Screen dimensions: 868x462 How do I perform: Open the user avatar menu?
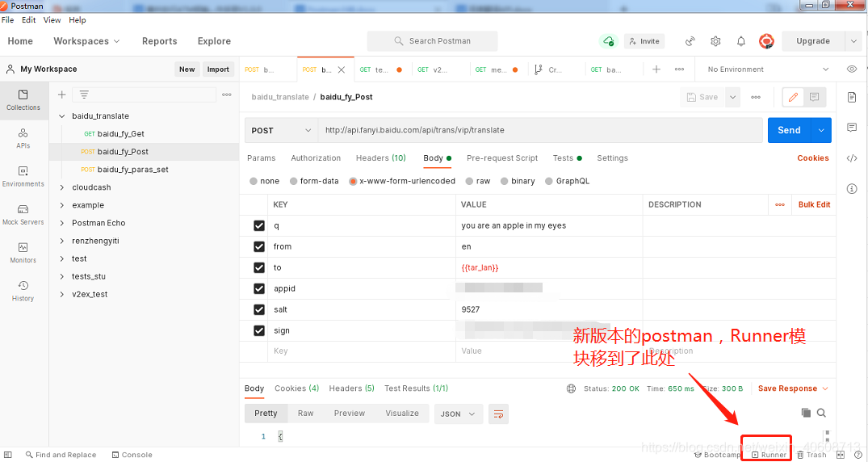coord(767,41)
